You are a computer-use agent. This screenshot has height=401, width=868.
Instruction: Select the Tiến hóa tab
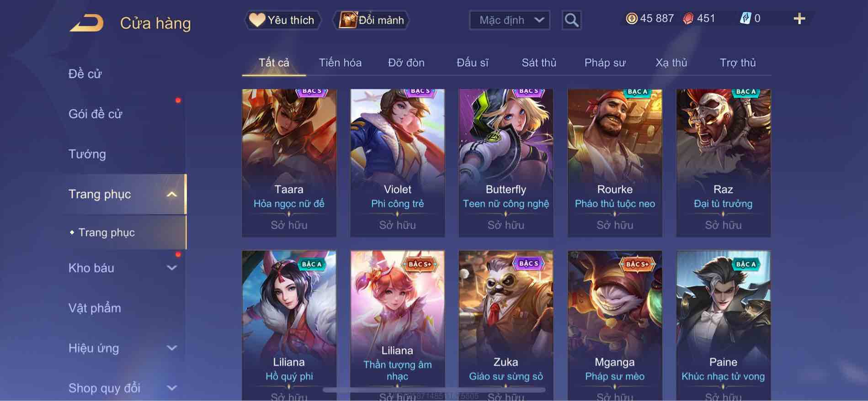(x=340, y=63)
